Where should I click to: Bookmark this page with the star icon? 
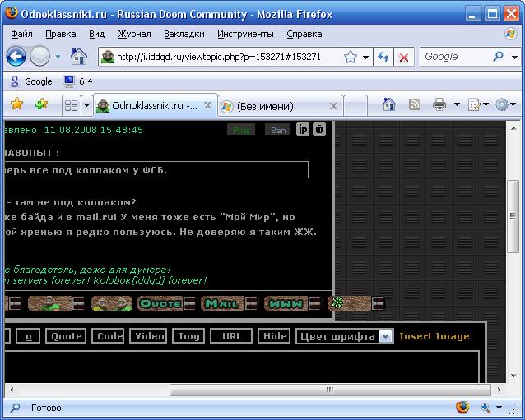click(x=351, y=57)
